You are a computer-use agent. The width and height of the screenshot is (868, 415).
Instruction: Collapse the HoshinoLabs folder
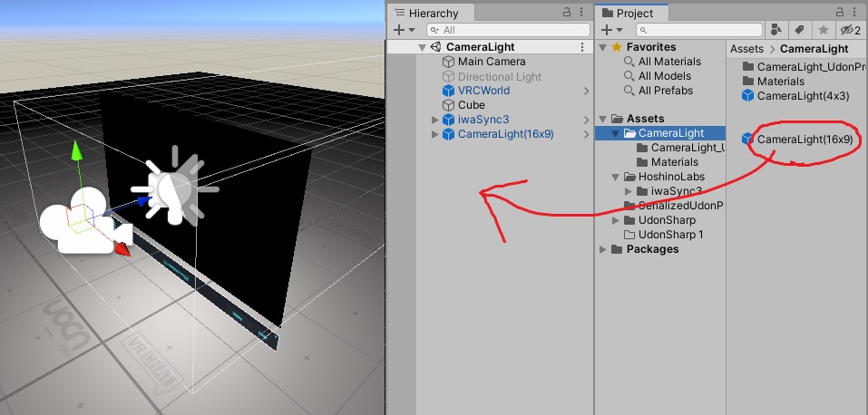pyautogui.click(x=615, y=177)
